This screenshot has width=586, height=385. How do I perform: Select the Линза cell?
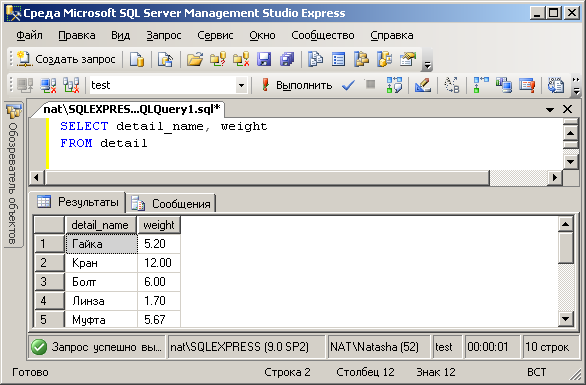coord(101,301)
